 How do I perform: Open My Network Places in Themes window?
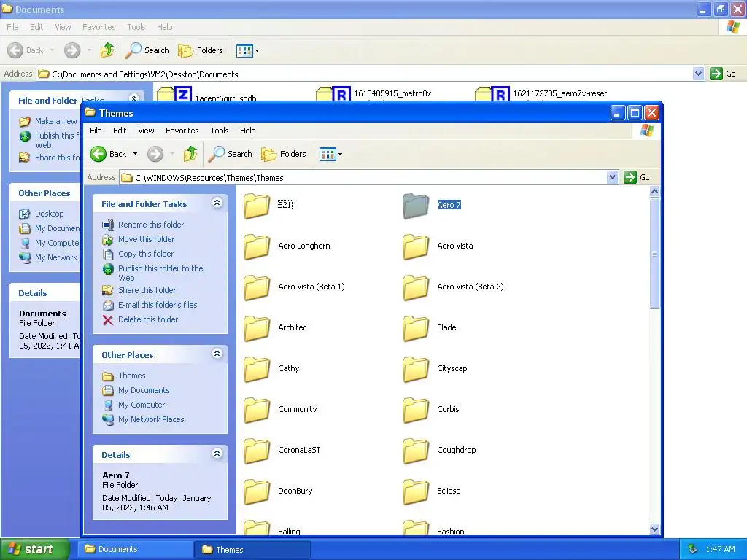click(151, 419)
